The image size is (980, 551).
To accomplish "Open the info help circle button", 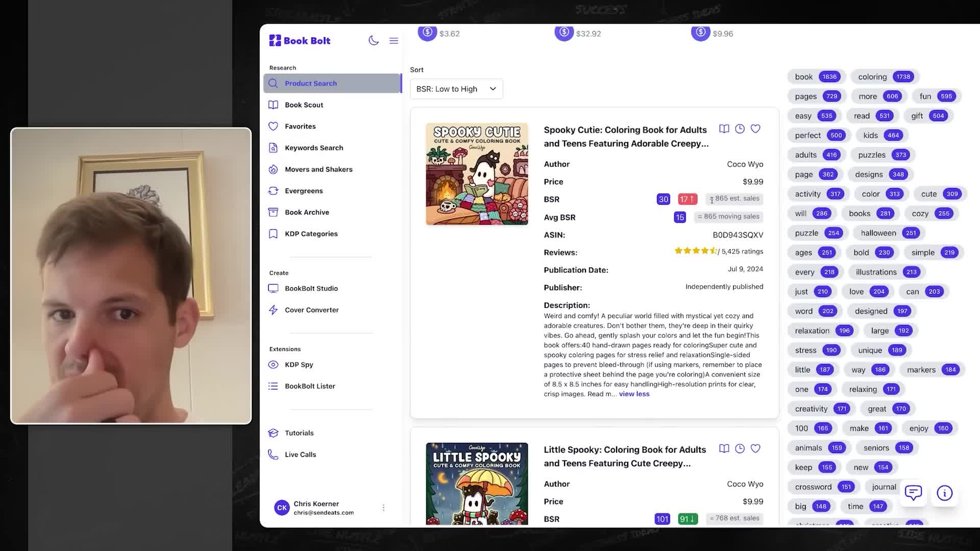I will pos(944,493).
